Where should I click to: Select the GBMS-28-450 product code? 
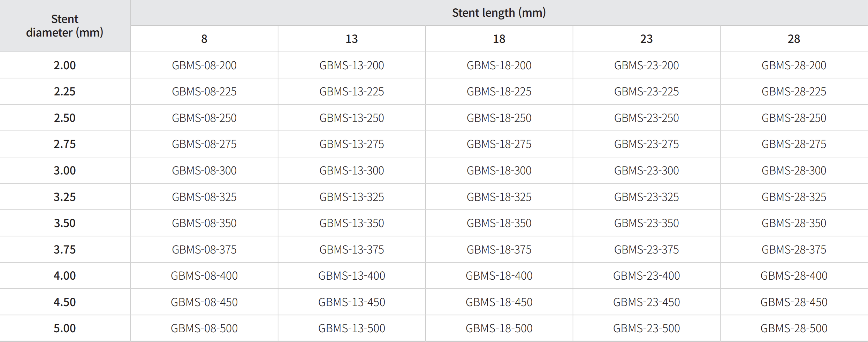click(x=794, y=302)
